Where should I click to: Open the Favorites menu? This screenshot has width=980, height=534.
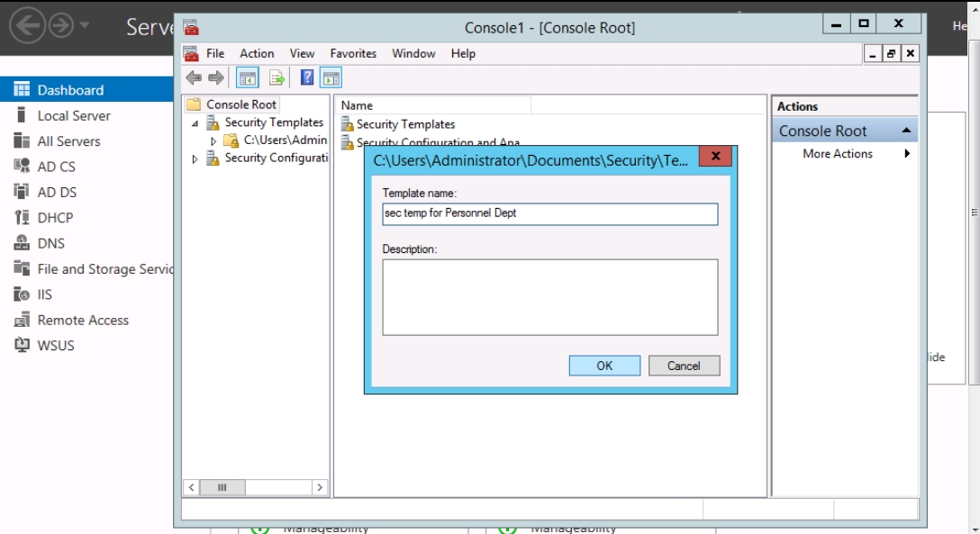pyautogui.click(x=353, y=54)
